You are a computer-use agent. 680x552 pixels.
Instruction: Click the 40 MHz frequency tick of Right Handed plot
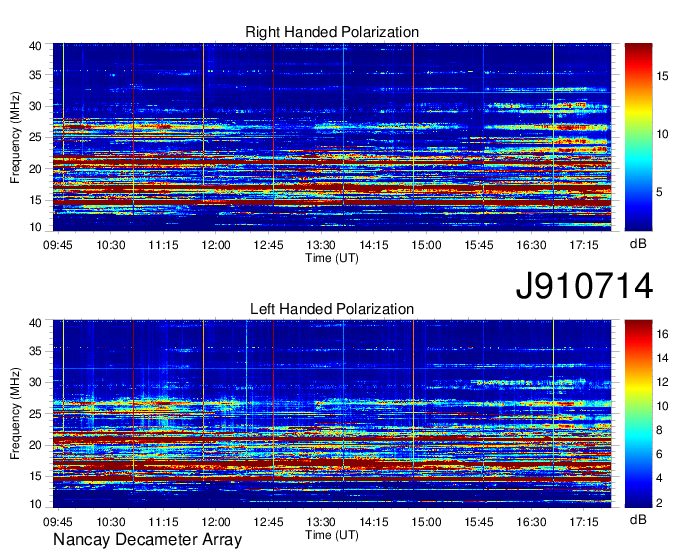tap(35, 46)
